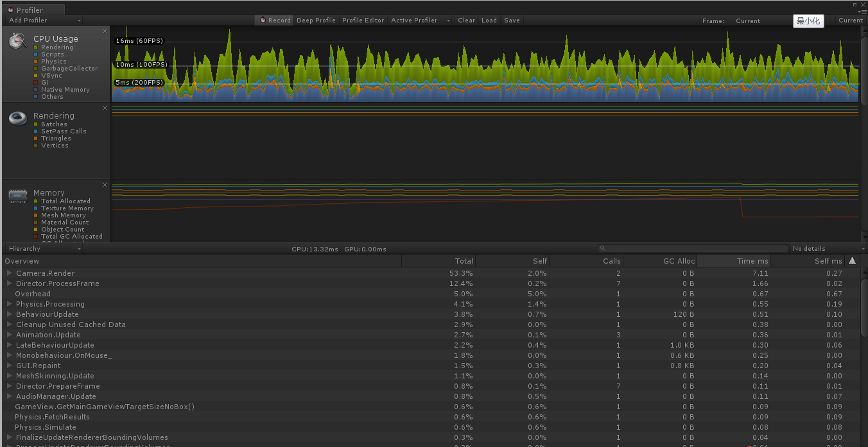Sort by the Total column header
The image size is (868, 447).
438,261
